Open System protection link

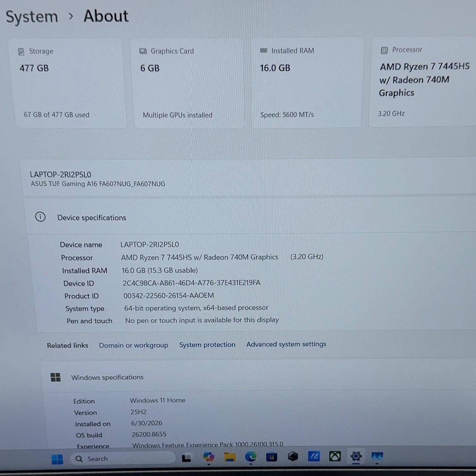207,345
